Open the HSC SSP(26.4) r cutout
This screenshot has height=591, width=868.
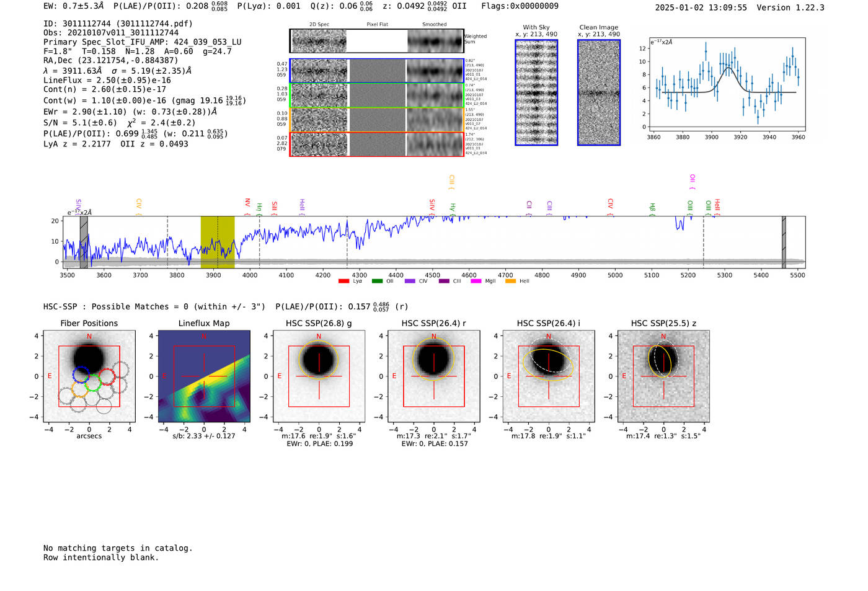(x=434, y=376)
